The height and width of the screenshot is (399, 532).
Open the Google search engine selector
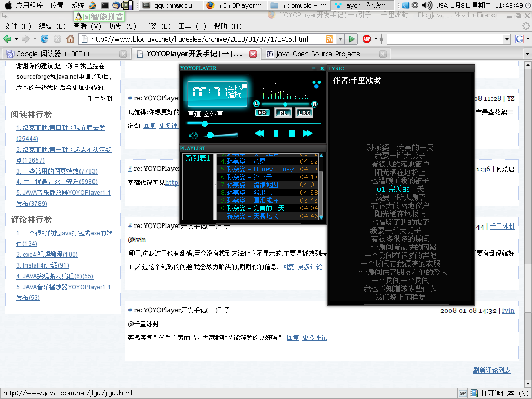[522, 39]
